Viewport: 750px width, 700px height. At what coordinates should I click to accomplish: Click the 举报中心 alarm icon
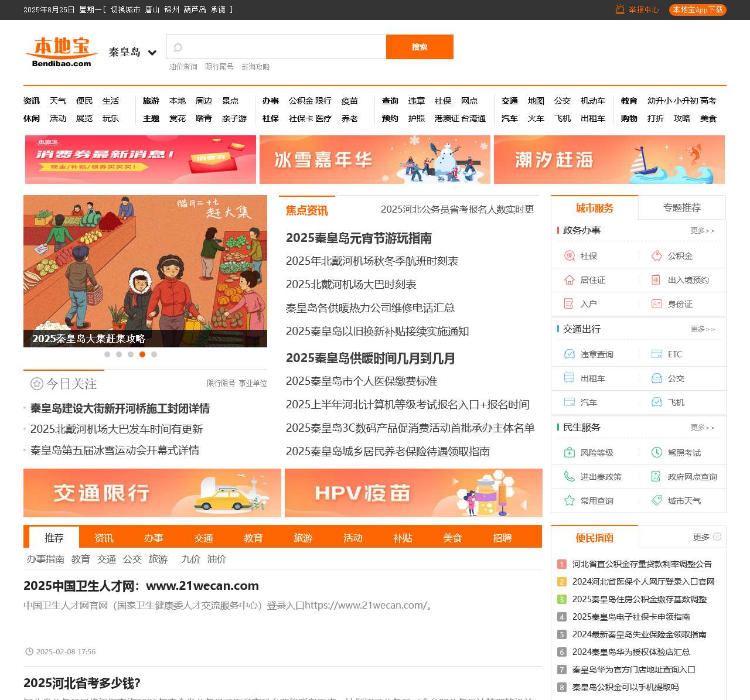coord(620,9)
